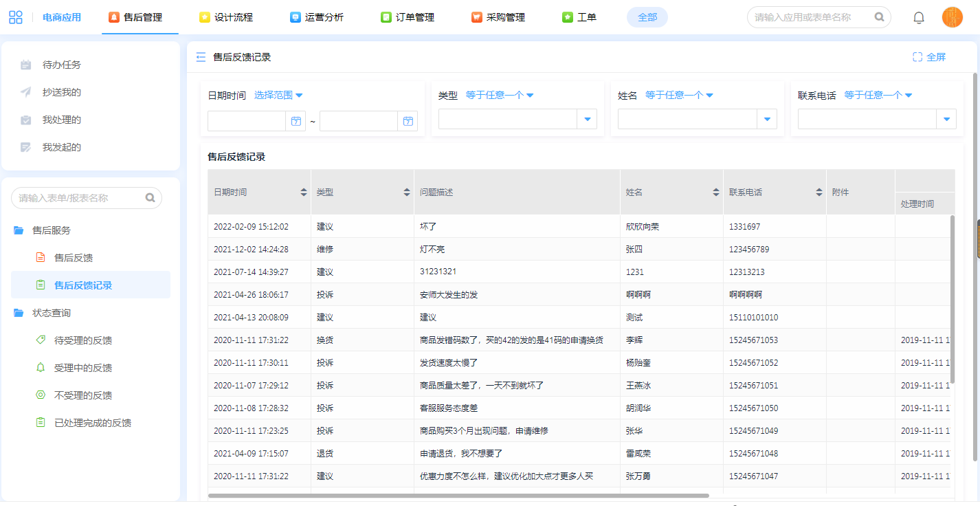Open calendar picker for end date
Image resolution: width=980 pixels, height=506 pixels.
coord(408,122)
